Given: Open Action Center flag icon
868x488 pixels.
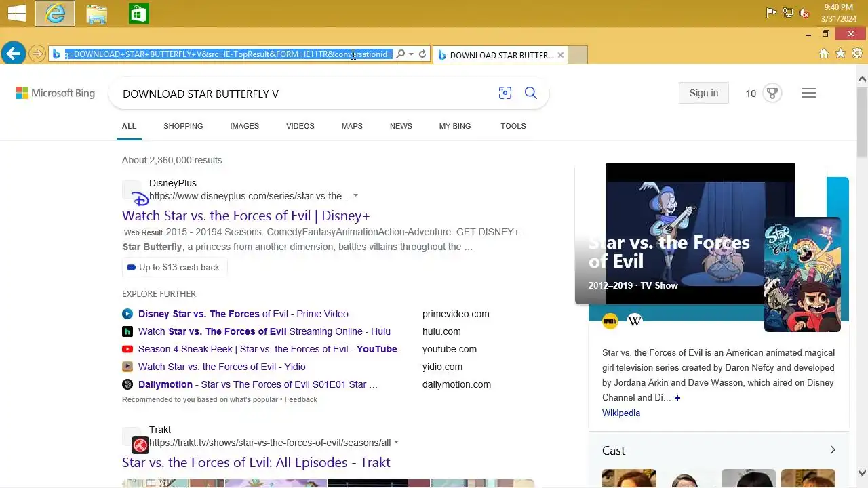Looking at the screenshot, I should (x=771, y=13).
